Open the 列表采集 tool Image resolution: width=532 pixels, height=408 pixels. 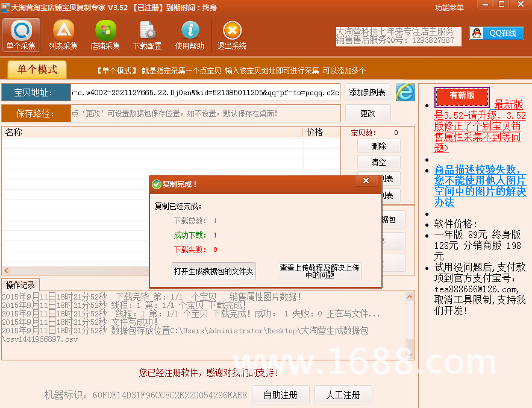[63, 35]
